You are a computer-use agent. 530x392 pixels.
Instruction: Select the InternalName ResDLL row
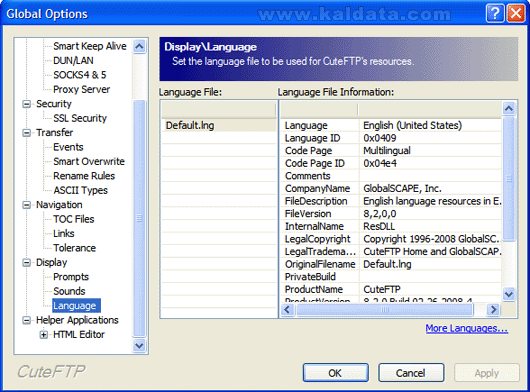391,226
